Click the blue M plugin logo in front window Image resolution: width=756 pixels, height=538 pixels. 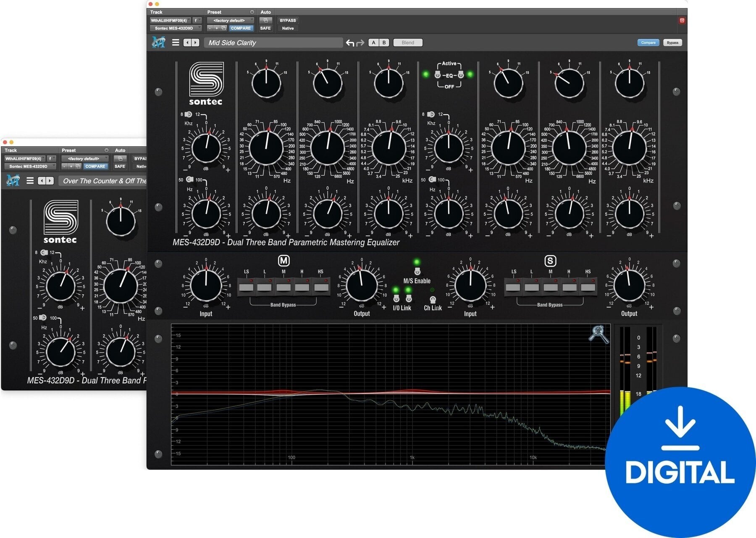coord(158,42)
